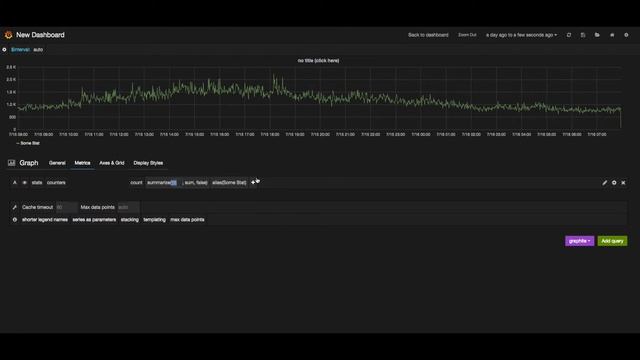Click the query letter A

(x=15, y=183)
